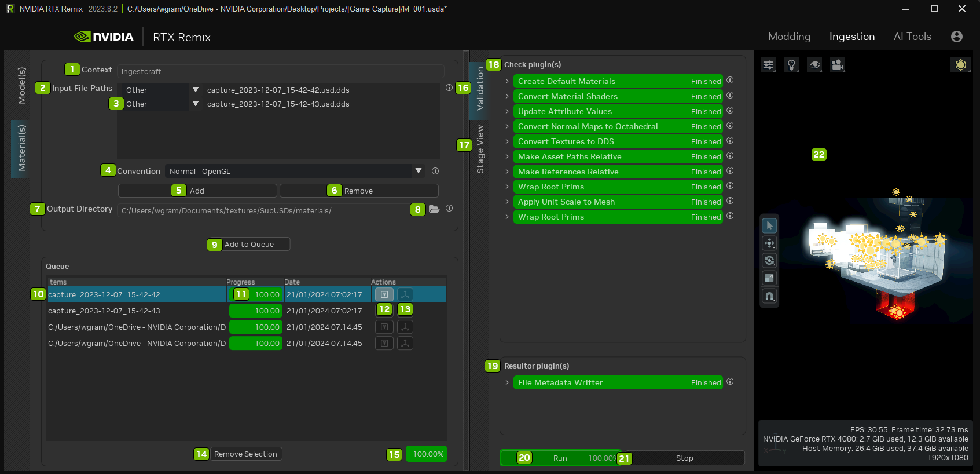980x474 pixels.
Task: Select the Material(s) side tab
Action: (21, 148)
